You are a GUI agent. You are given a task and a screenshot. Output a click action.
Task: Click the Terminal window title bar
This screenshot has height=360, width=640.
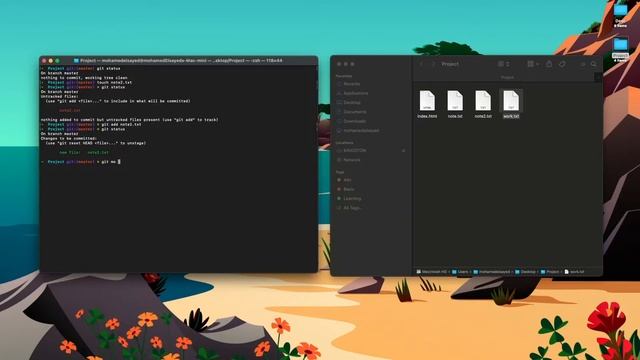tap(178, 60)
